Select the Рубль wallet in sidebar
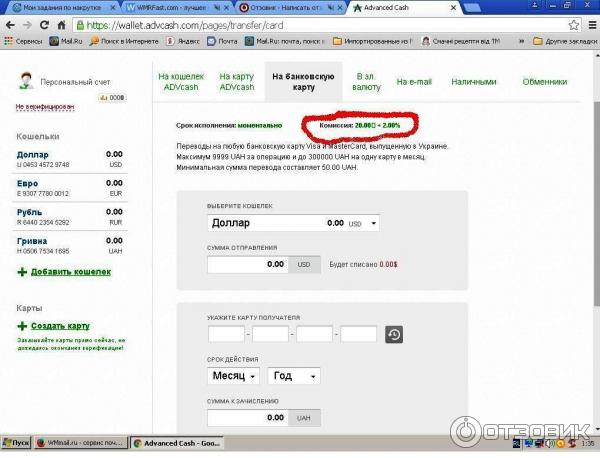Screen dimensions: 600x458 click(x=70, y=217)
